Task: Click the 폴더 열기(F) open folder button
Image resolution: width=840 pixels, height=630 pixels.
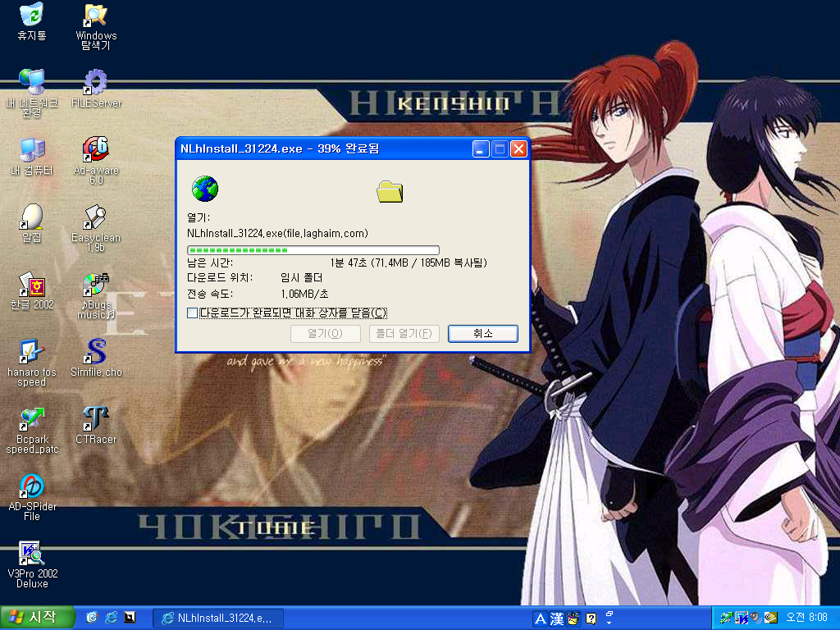Action: point(404,333)
